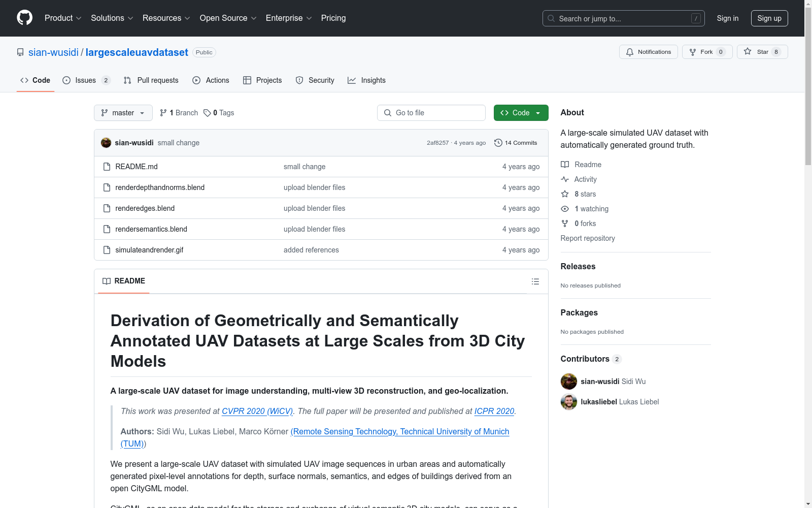Click the commit history clock icon

pyautogui.click(x=498, y=143)
